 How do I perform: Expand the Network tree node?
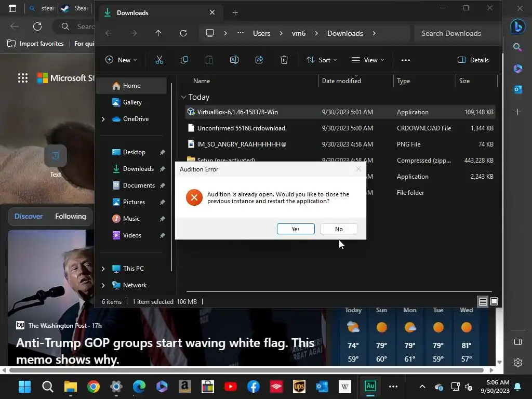point(103,285)
